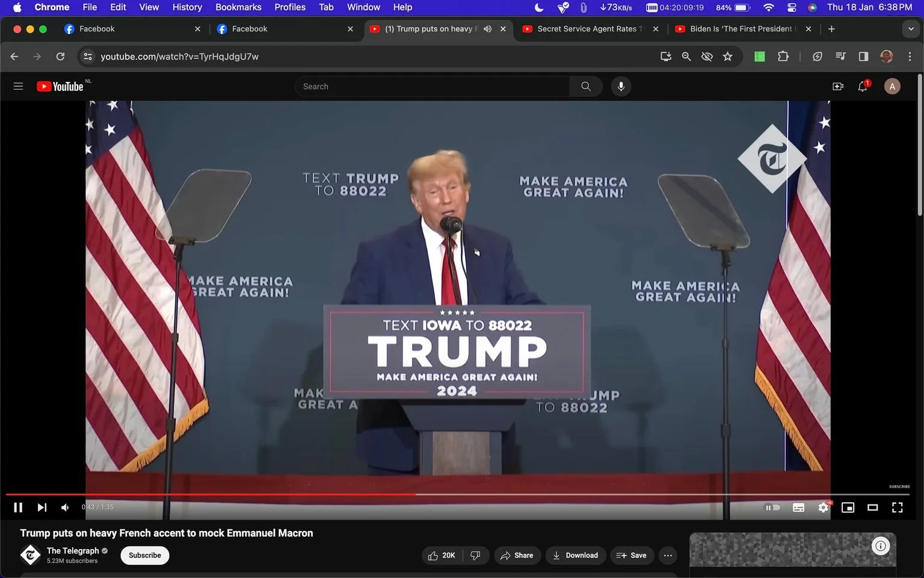Click the Download button
Viewport: 924px width, 578px height.
click(x=575, y=555)
